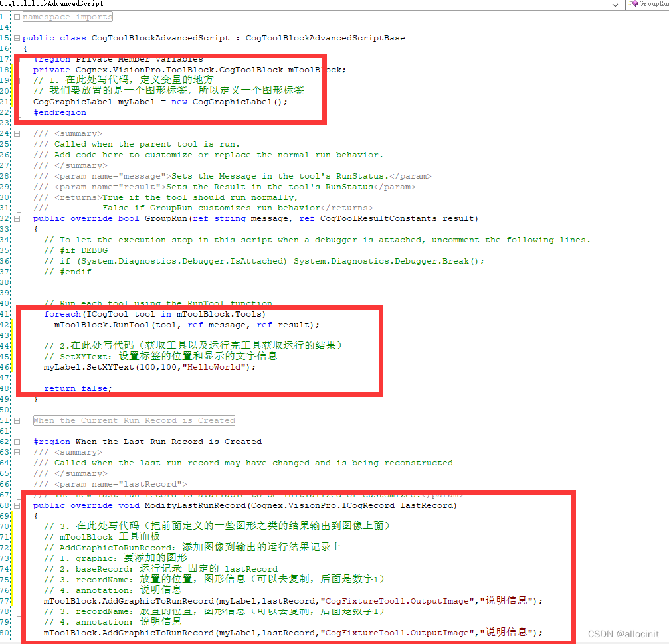Click the myLabel.SetXYText "HelloWorld" line
This screenshot has height=644, width=669.
(149, 367)
